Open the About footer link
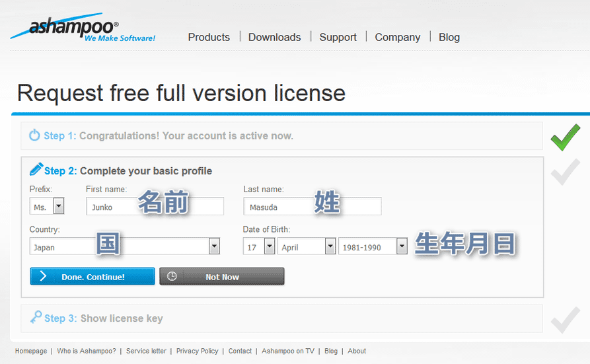Screen dimensions: 590x364 [x=357, y=351]
